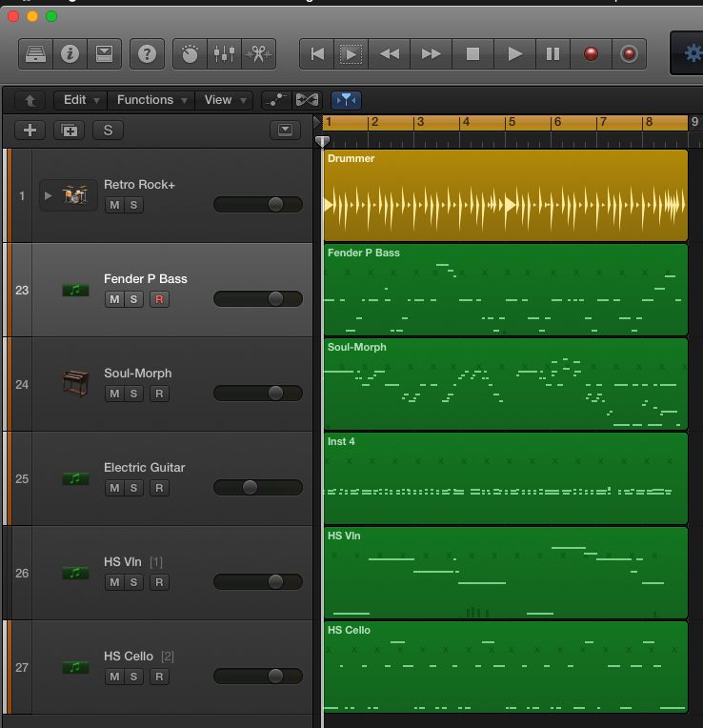Viewport: 703px width, 728px height.
Task: Mute the Fender P Bass track
Action: point(114,299)
